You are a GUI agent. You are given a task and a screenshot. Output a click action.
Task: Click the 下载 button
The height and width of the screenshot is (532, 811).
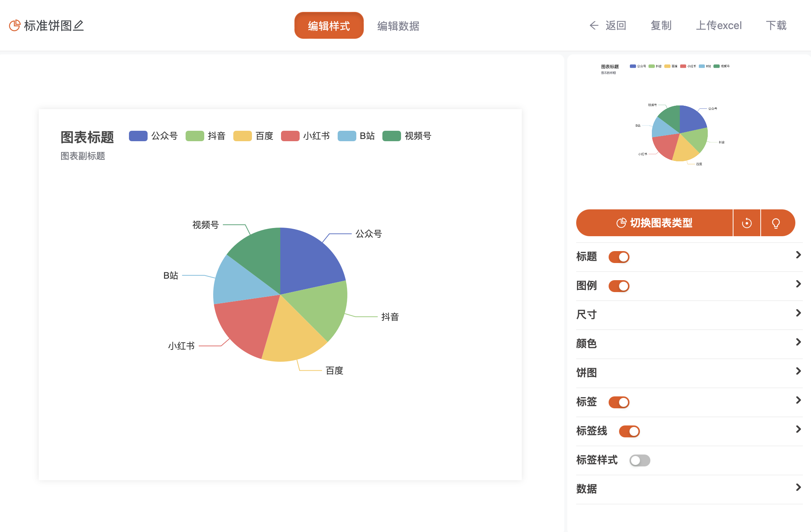tap(776, 25)
